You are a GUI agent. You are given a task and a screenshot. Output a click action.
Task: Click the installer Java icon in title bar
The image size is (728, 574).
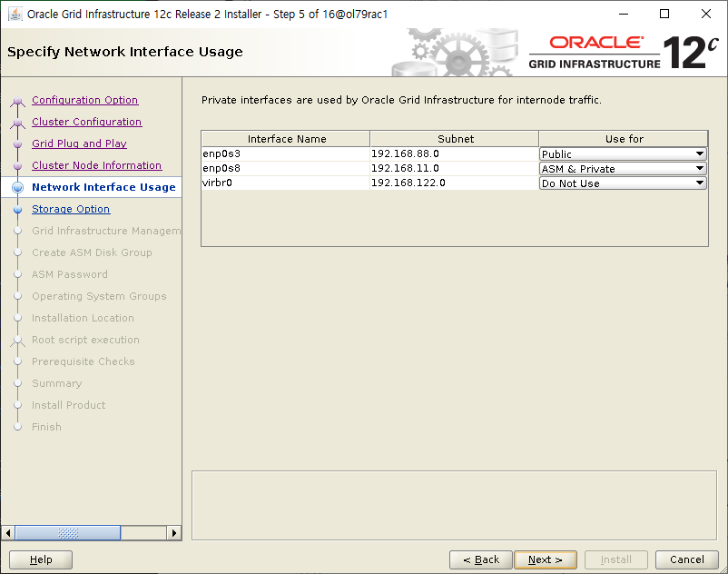[15, 14]
